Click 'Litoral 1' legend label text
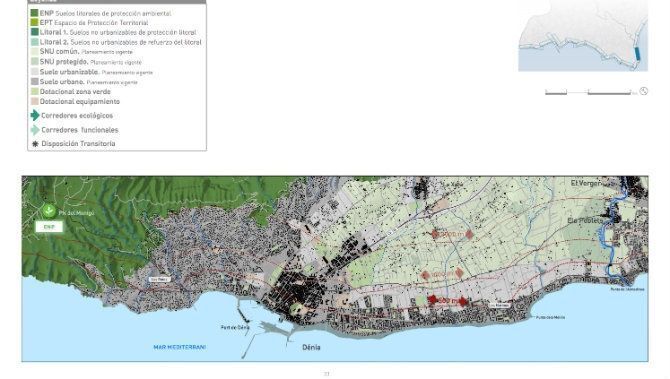 tap(53, 32)
